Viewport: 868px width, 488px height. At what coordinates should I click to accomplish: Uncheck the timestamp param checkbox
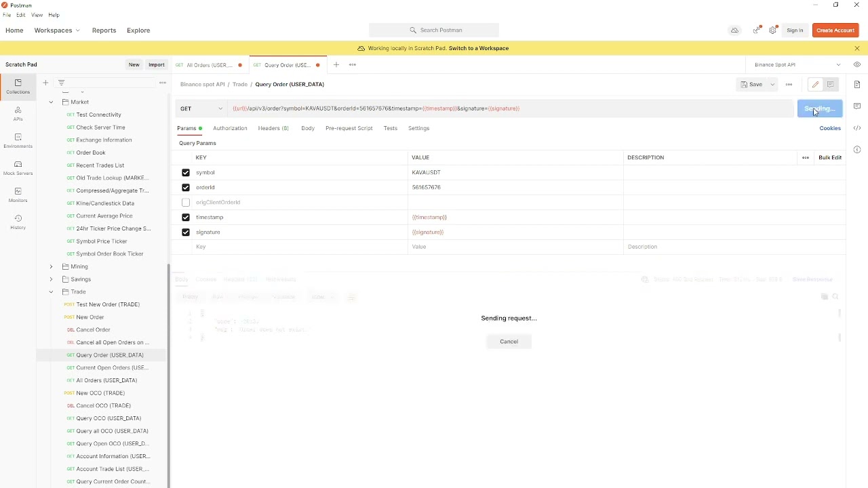[186, 218]
